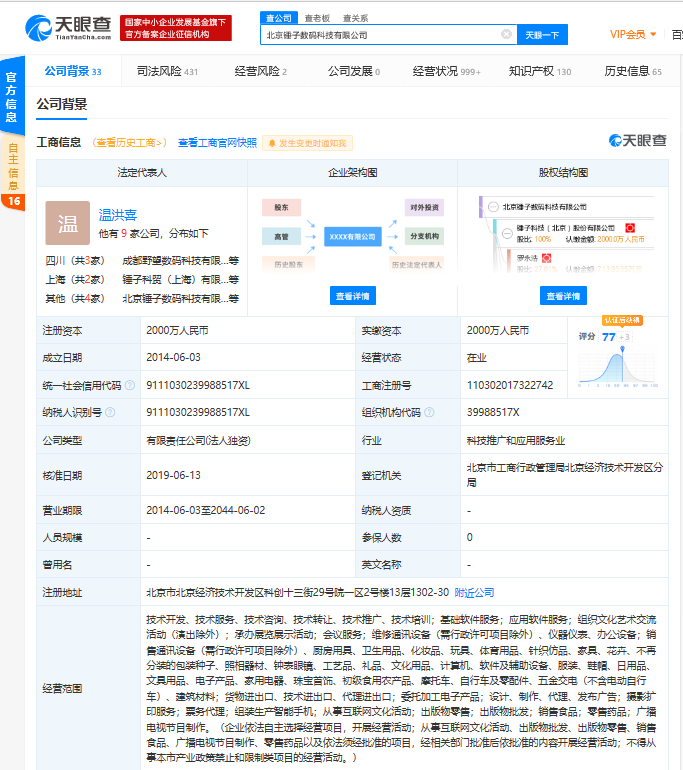683x770 pixels.
Task: Open the legal representative 温洪喜 link
Action: coord(118,215)
